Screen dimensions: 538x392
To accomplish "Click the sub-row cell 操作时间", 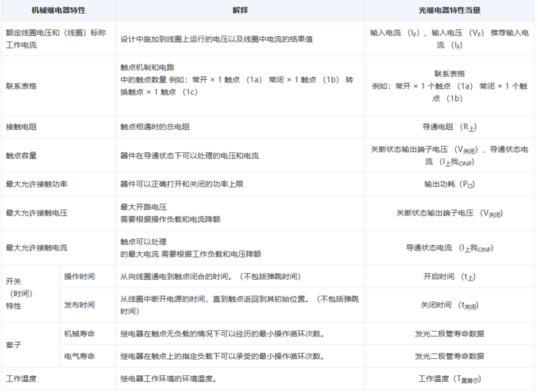I will click(88, 277).
